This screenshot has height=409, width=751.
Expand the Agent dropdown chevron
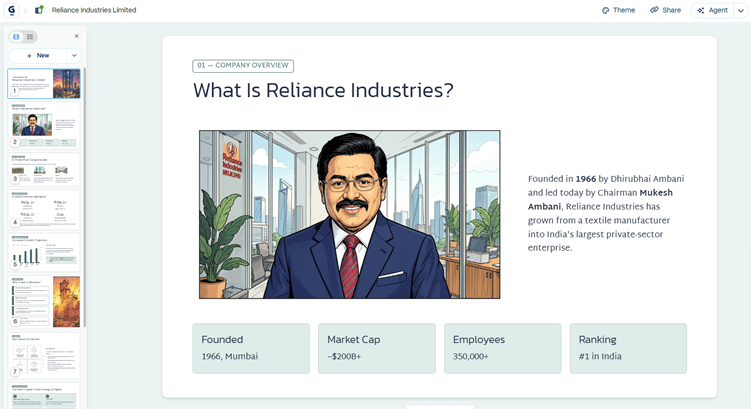[x=740, y=11]
